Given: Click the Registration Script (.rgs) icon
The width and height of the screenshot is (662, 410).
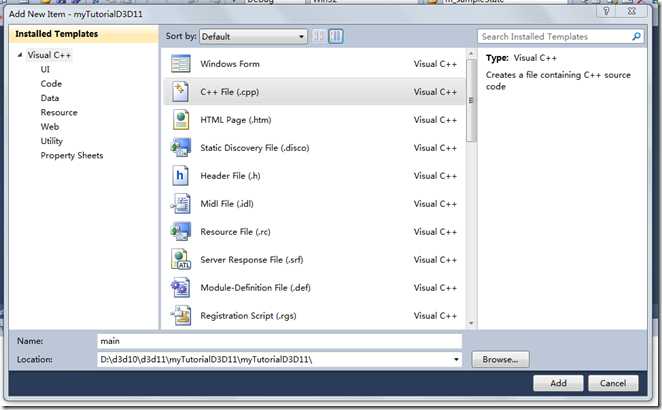Looking at the screenshot, I should click(181, 315).
